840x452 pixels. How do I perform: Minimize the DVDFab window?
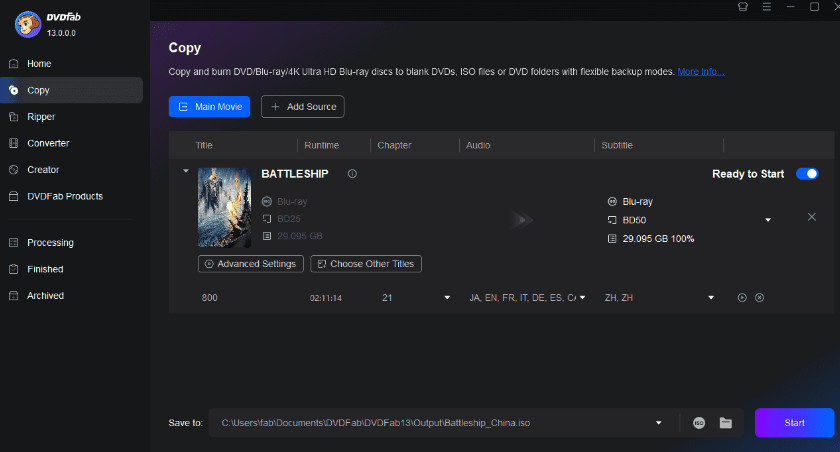791,7
